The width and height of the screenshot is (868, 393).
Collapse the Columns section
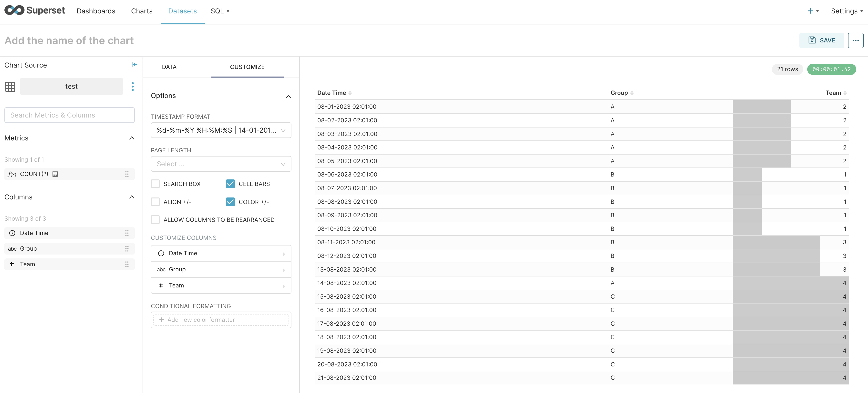point(132,197)
